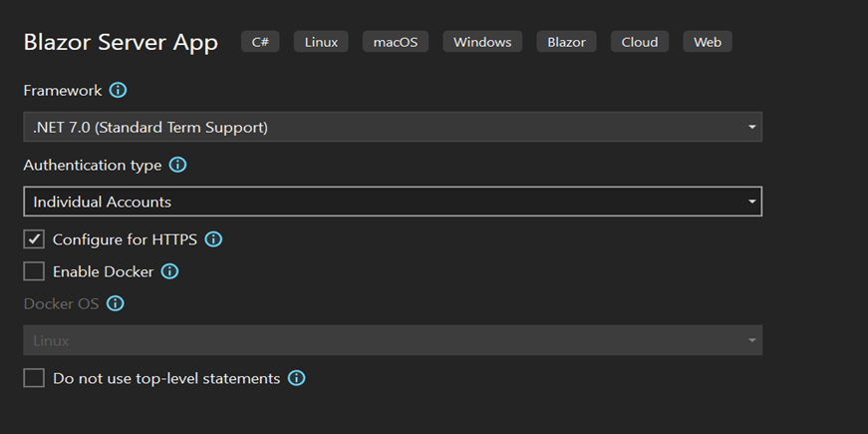The height and width of the screenshot is (434, 868).
Task: Check Do not use top-level statements
Action: pyautogui.click(x=34, y=378)
